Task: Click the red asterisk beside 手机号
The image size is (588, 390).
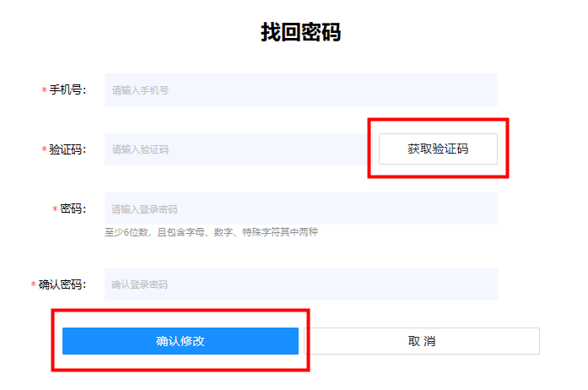Action: tap(44, 89)
